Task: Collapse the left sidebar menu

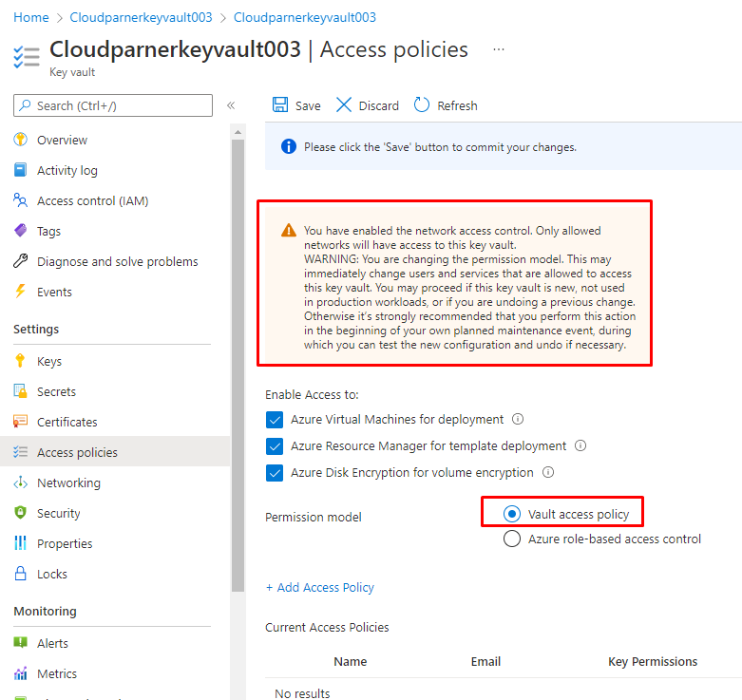Action: point(231,105)
